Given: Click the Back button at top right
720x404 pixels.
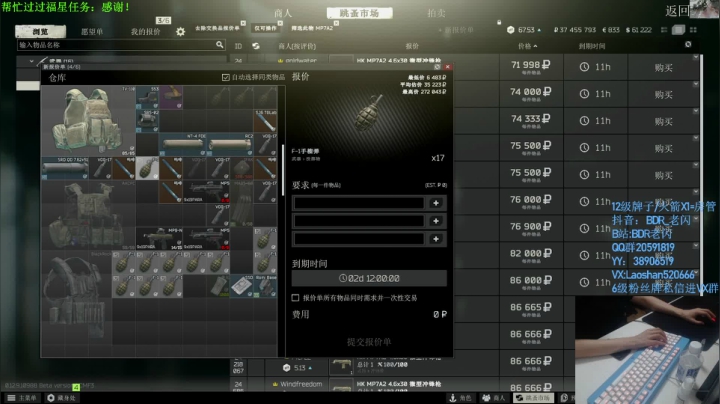Looking at the screenshot, I should pyautogui.click(x=678, y=11).
